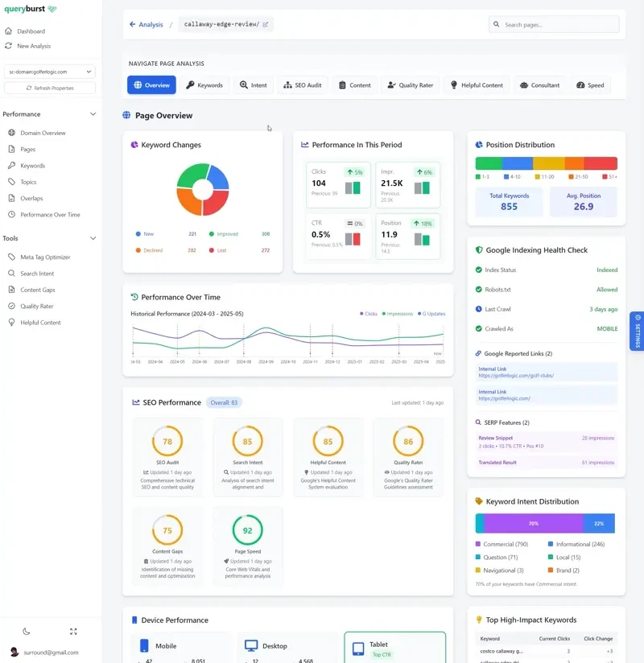644x663 pixels.
Task: Toggle the Impressions legend on the chart
Action: pyautogui.click(x=398, y=314)
